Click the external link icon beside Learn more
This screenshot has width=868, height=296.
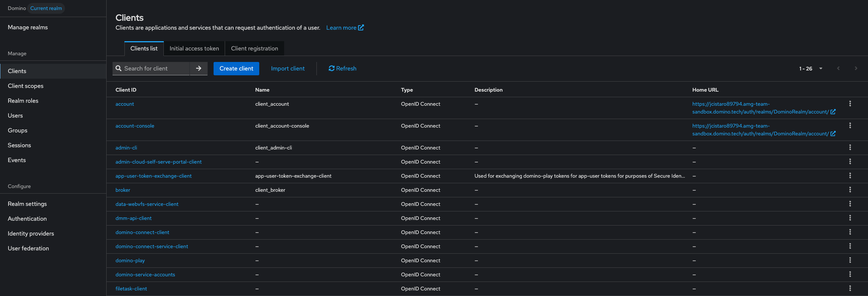(361, 27)
